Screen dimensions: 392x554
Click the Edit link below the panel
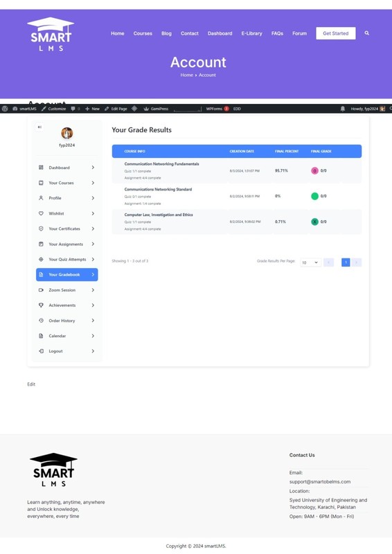click(31, 384)
